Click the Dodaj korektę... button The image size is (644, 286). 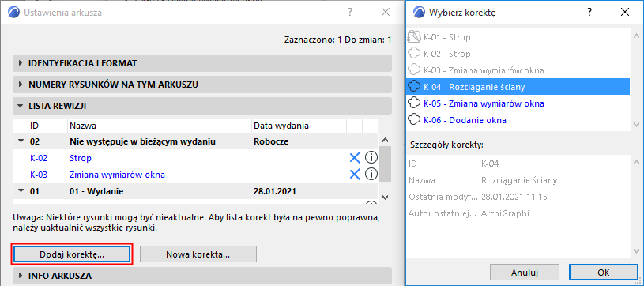[72, 254]
